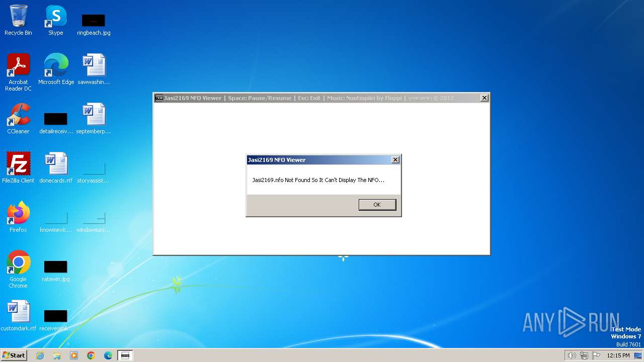Select the sawwashin... Word document
Screen dimensions: 644x362
click(x=94, y=69)
